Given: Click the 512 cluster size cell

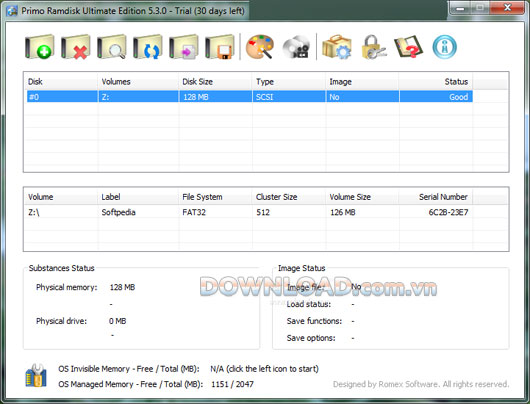Looking at the screenshot, I should pos(263,212).
